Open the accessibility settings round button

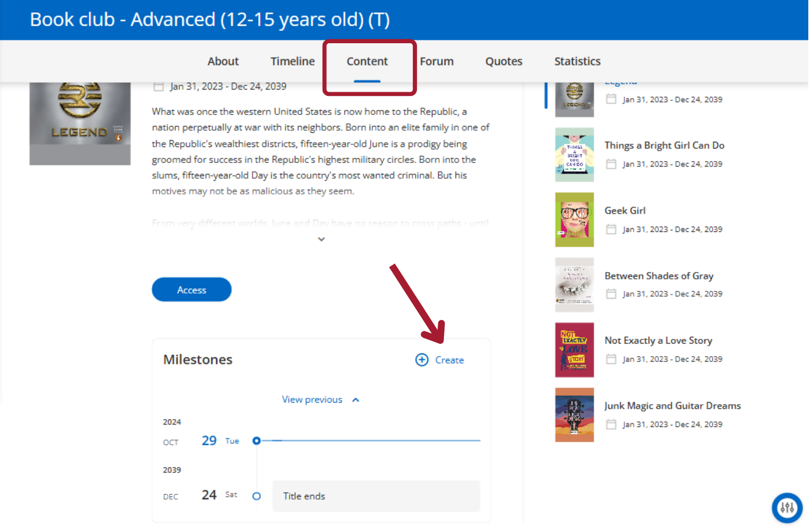[787, 508]
